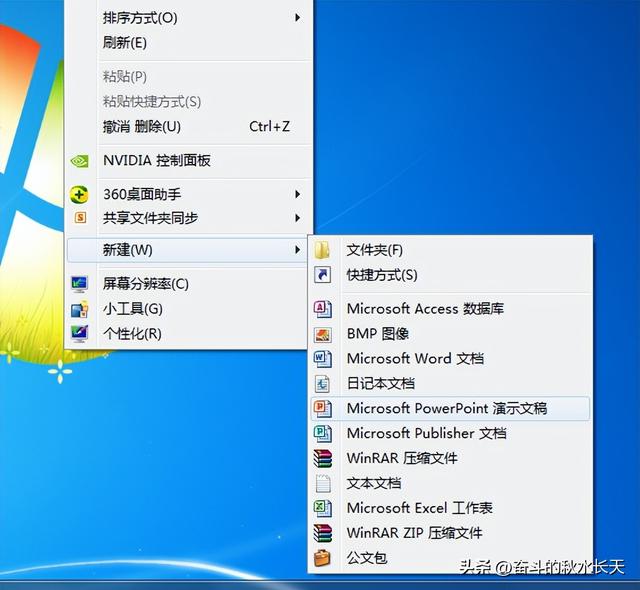Screen dimensions: 640x590
Task: Click the 屏幕分辨率 monitor icon
Action: point(79,284)
